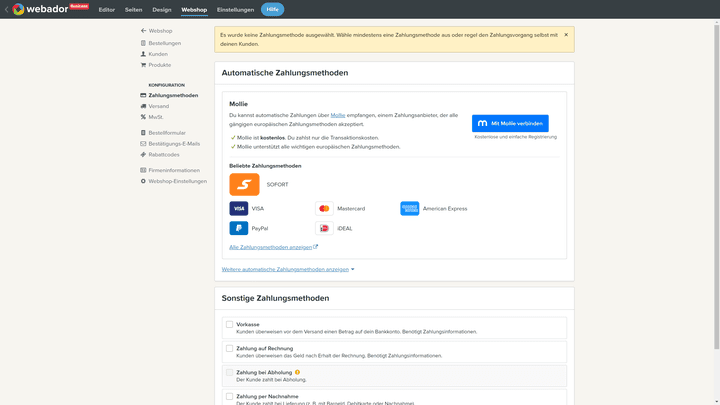Screen dimensions: 720x405
Task: Click the Webador logo
Action: (x=40, y=9)
